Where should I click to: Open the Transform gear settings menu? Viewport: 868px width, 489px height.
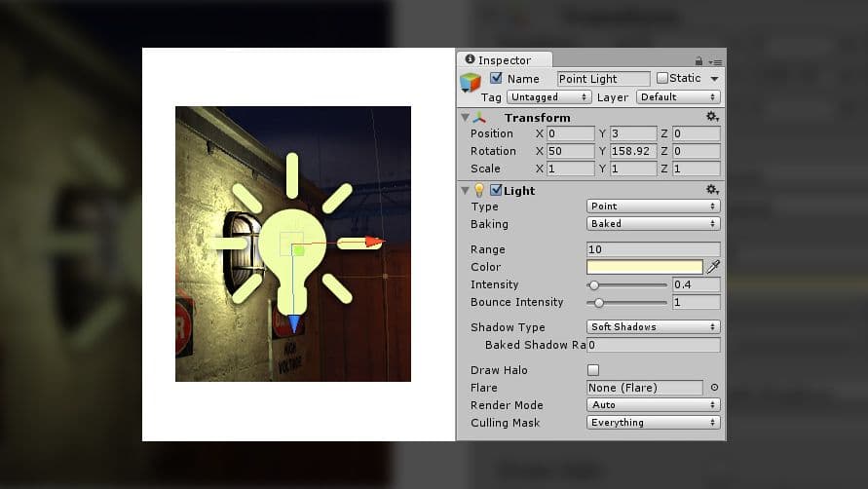tap(712, 116)
